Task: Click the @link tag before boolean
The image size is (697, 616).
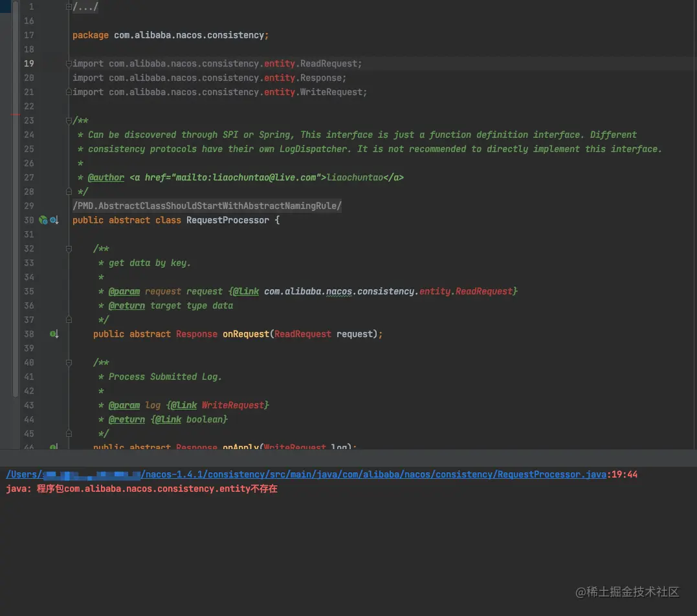Action: pos(168,419)
